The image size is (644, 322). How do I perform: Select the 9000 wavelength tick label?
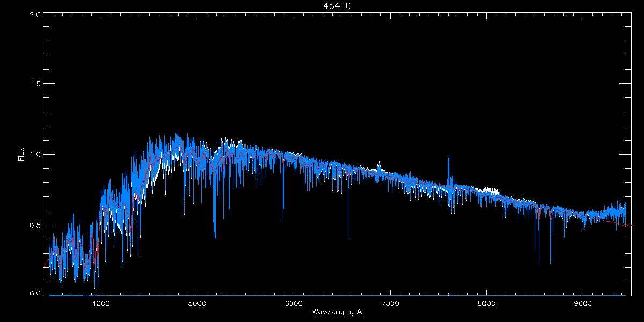click(583, 303)
